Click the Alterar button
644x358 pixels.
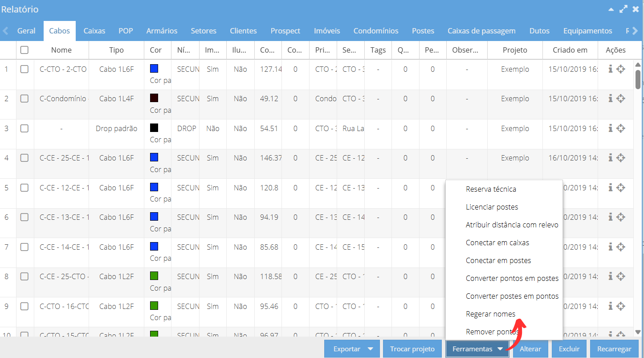[530, 349]
